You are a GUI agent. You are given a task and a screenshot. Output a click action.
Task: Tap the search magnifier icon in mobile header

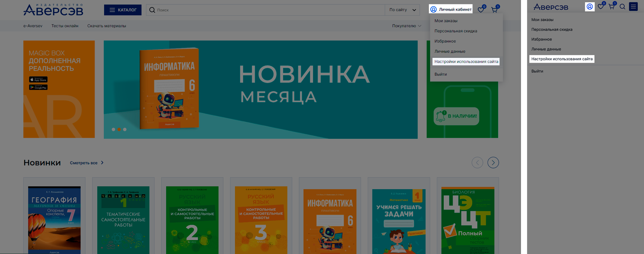(622, 7)
